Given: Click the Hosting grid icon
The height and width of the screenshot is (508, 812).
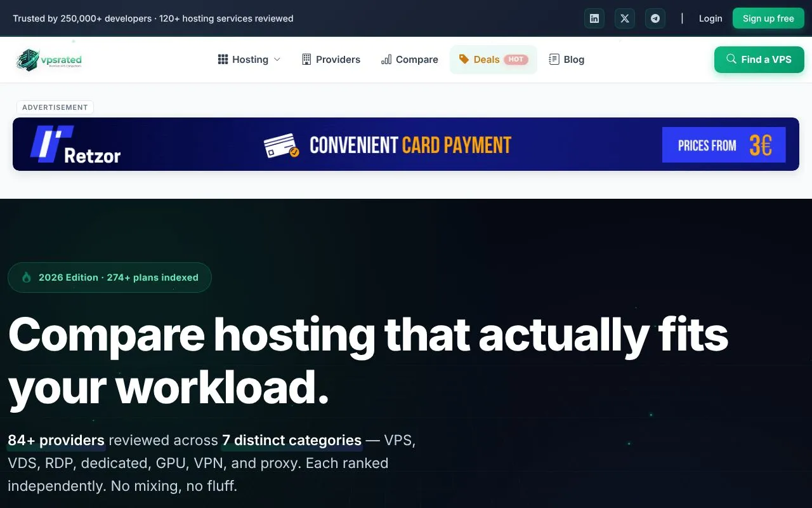Looking at the screenshot, I should tap(223, 60).
